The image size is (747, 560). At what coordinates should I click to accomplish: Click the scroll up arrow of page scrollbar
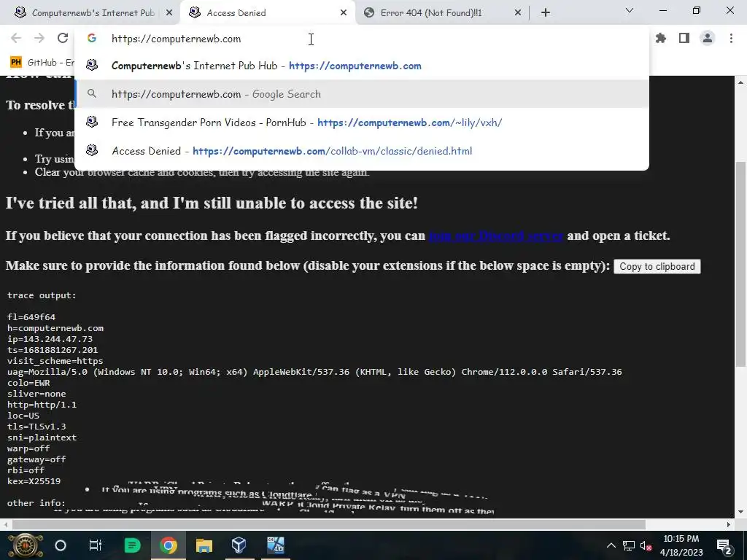pos(741,82)
